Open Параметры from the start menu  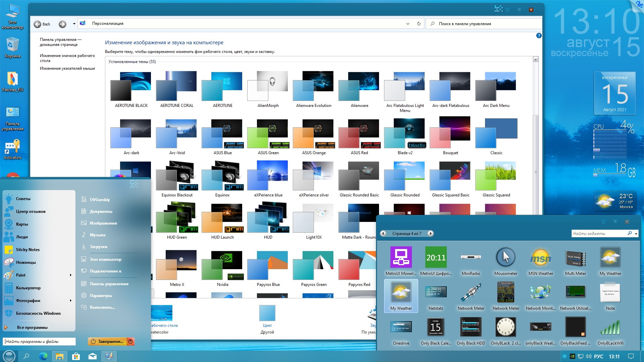[101, 296]
